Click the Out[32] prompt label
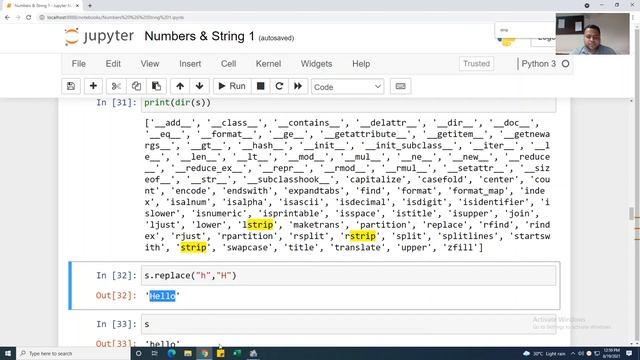Screen dimensions: 640x360 pyautogui.click(x=116, y=296)
